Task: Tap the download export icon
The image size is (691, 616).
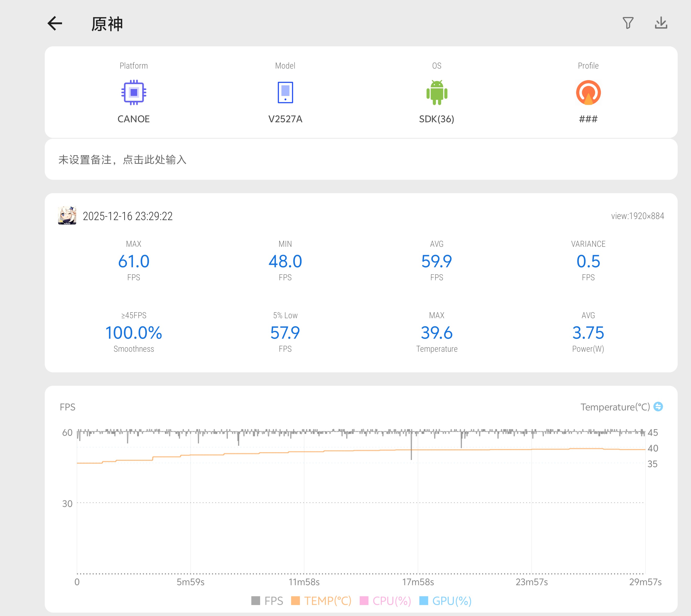Action: click(x=661, y=23)
